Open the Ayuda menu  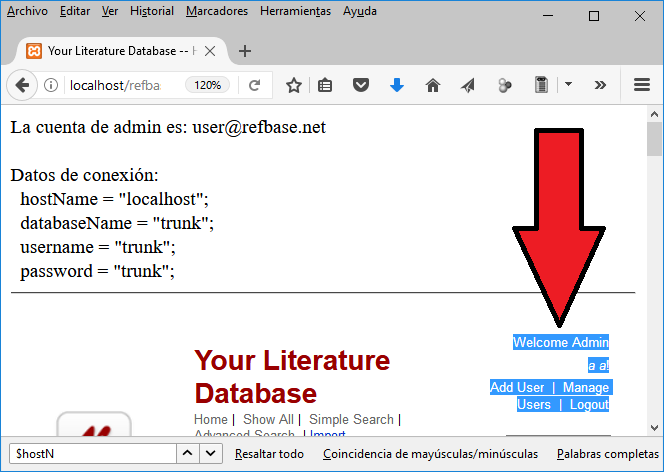click(x=360, y=11)
